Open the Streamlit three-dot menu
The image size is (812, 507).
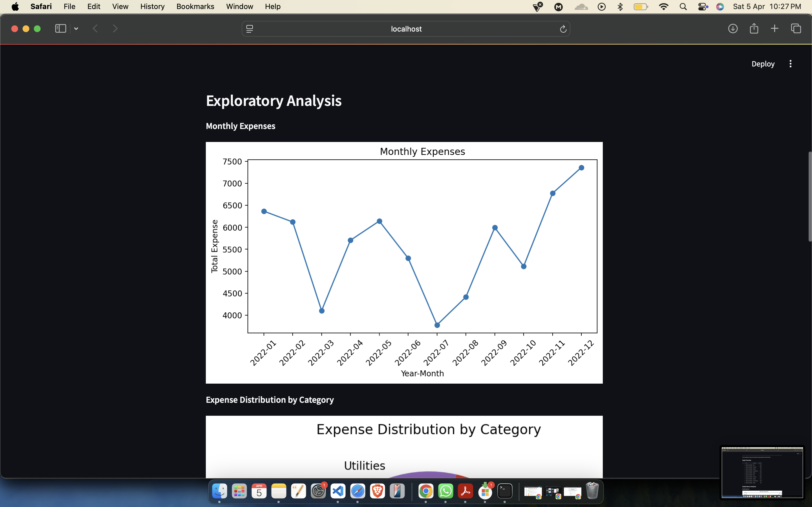pos(791,64)
